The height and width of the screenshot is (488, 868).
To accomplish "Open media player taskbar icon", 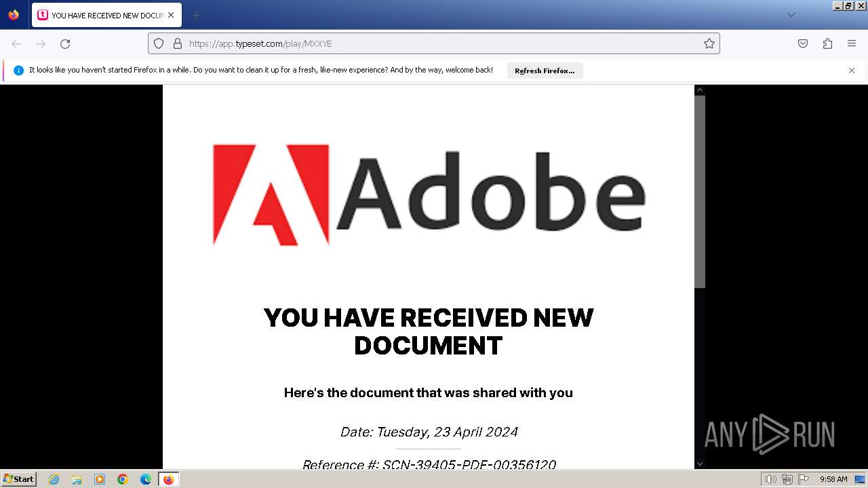I will (100, 479).
